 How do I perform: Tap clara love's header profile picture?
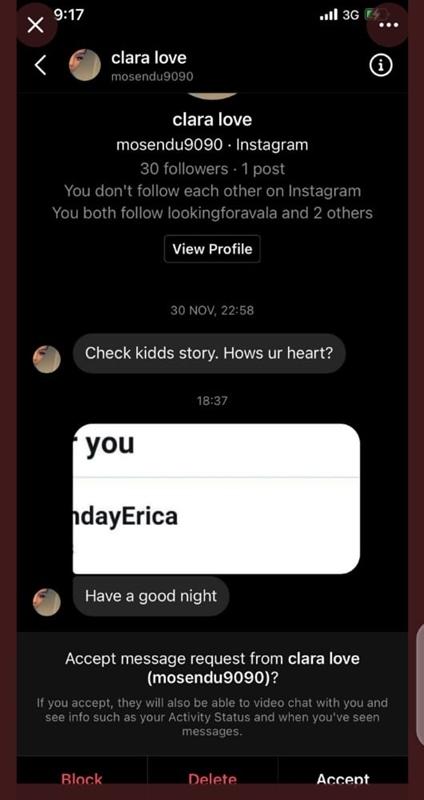[x=85, y=65]
